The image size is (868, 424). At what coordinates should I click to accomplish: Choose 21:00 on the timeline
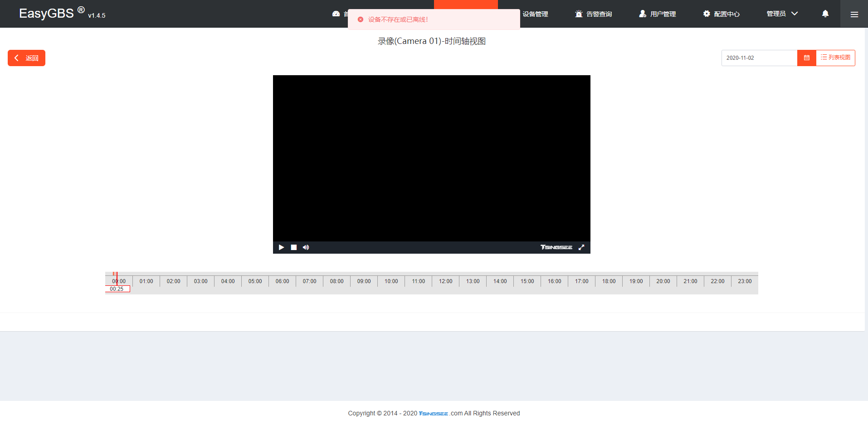click(690, 281)
